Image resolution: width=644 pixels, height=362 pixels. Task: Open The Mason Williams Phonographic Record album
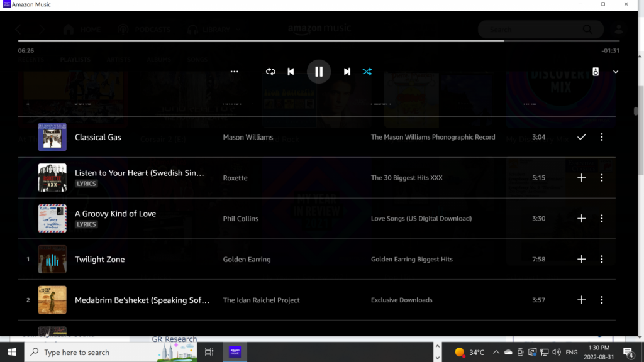[x=433, y=137]
